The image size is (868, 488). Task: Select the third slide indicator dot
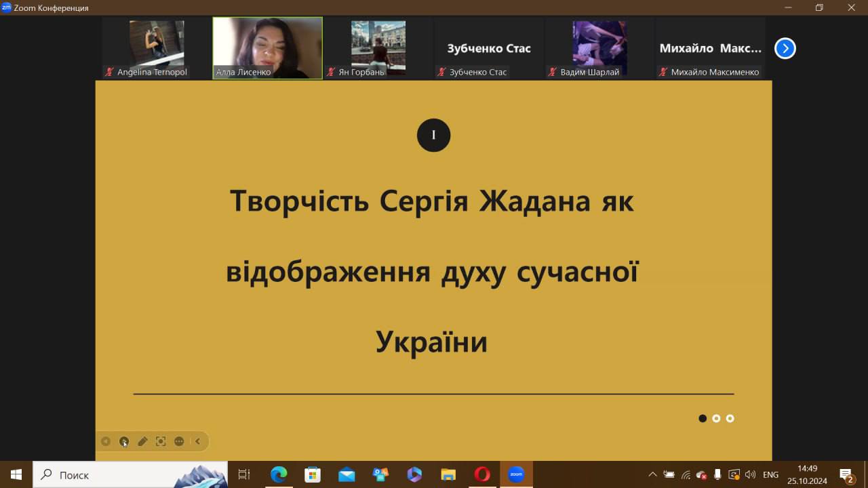click(730, 418)
